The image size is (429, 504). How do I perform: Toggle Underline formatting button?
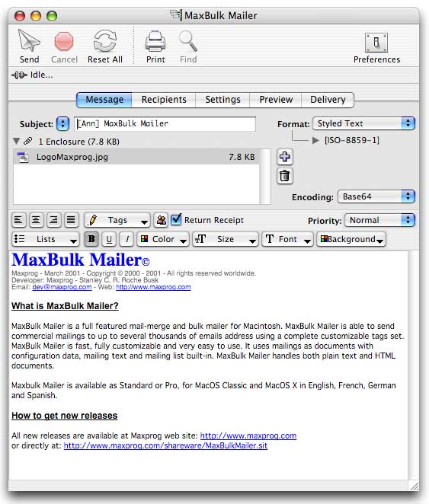pyautogui.click(x=109, y=239)
